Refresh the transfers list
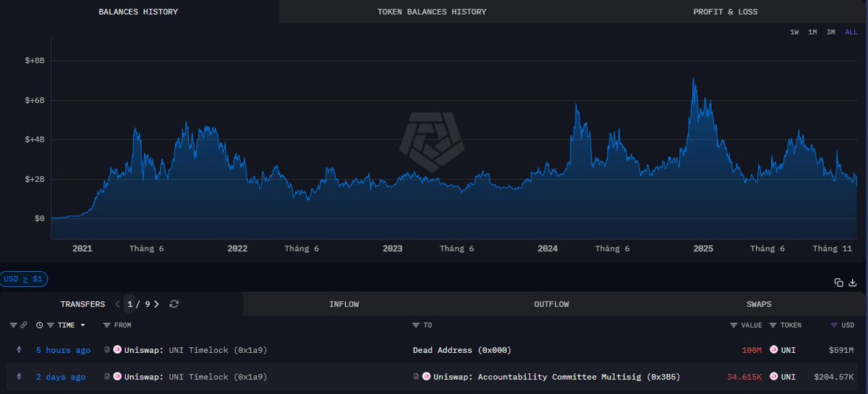The image size is (868, 394). pyautogui.click(x=174, y=304)
